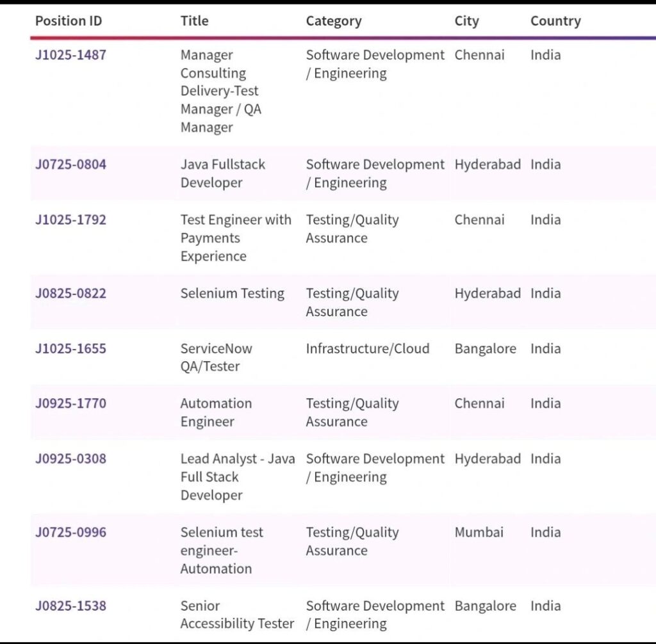Click the ServiceNow QA/Tester job title
Screen dimensions: 656x644
click(216, 358)
